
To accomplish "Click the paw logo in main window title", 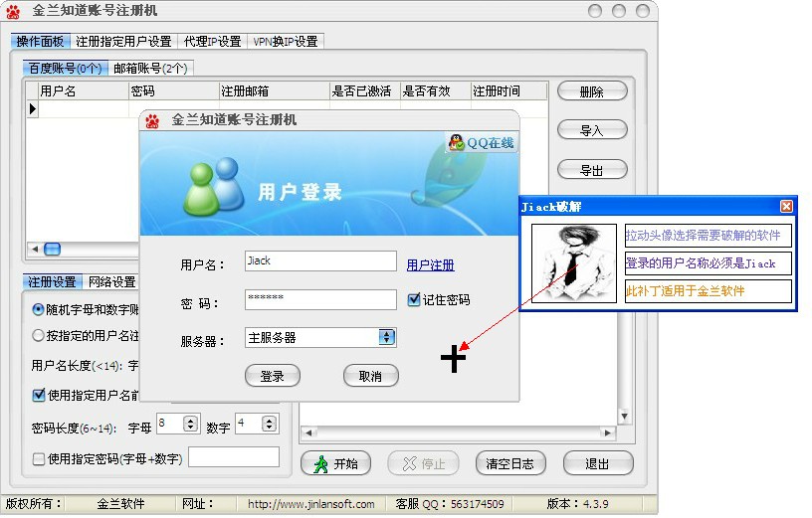I will [x=13, y=11].
